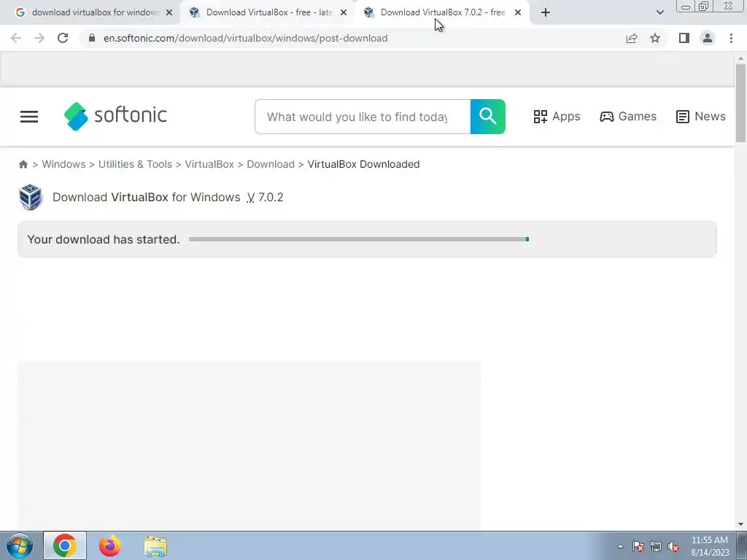This screenshot has width=747, height=560.
Task: Click the version 7.0.2 label
Action: (x=265, y=197)
